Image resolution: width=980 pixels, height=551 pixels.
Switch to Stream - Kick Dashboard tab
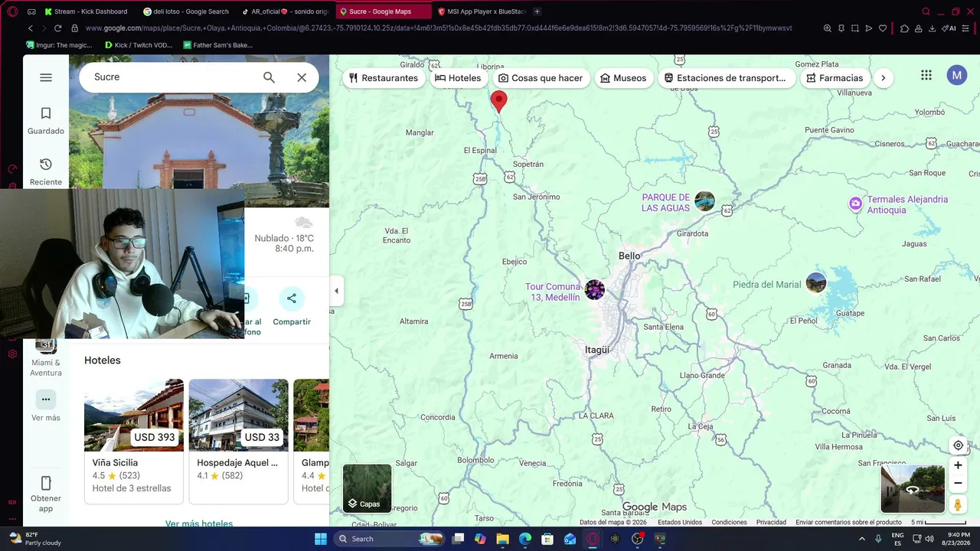(x=86, y=11)
